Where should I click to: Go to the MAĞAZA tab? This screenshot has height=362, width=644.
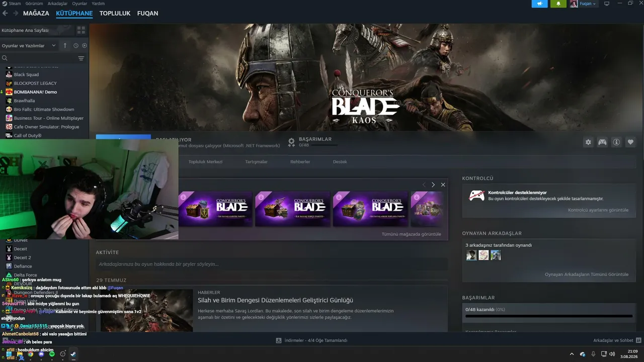pos(36,13)
